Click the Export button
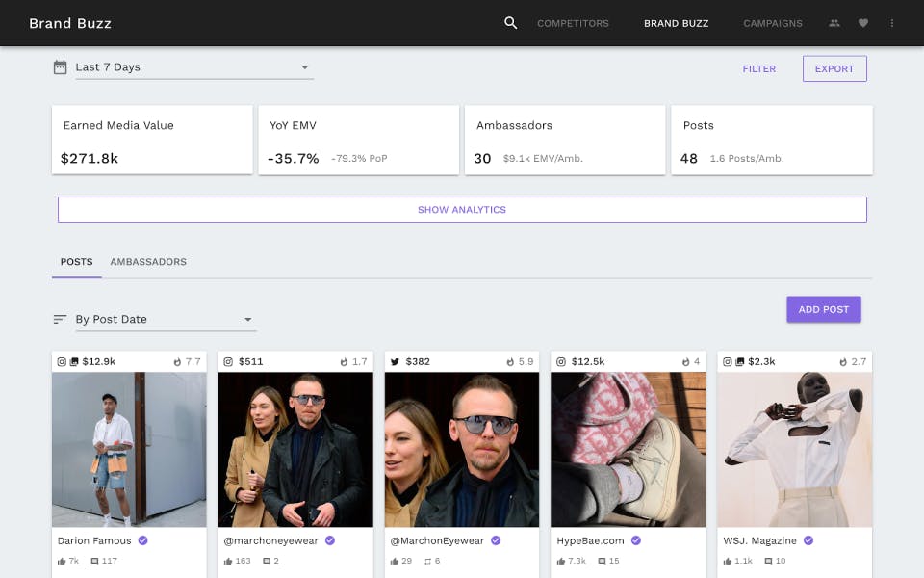 tap(834, 68)
